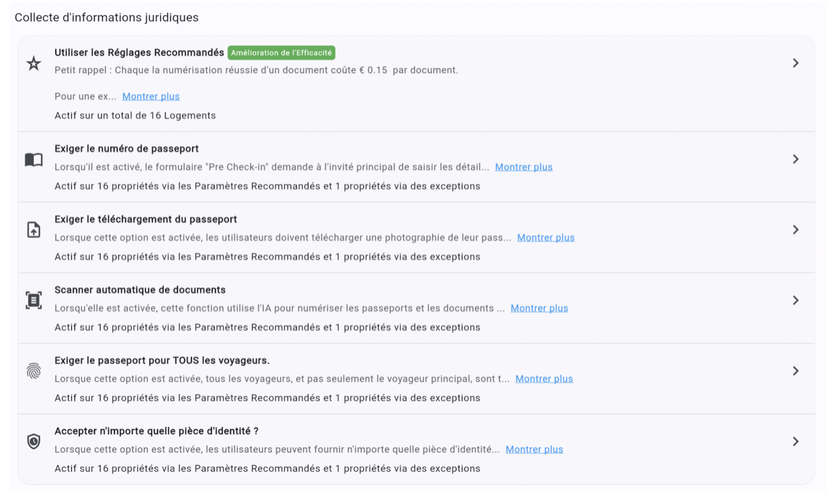Click the Petit rappel cost per document text
828x502 pixels.
tap(256, 70)
